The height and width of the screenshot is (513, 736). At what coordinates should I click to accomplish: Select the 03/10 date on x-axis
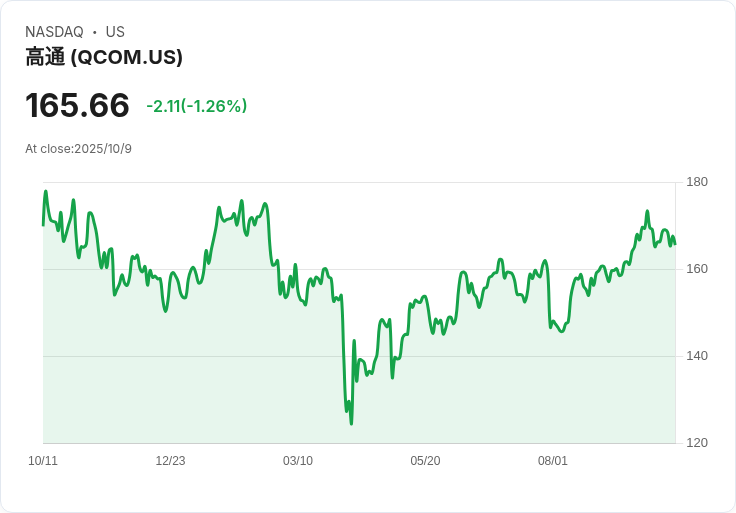(x=298, y=461)
